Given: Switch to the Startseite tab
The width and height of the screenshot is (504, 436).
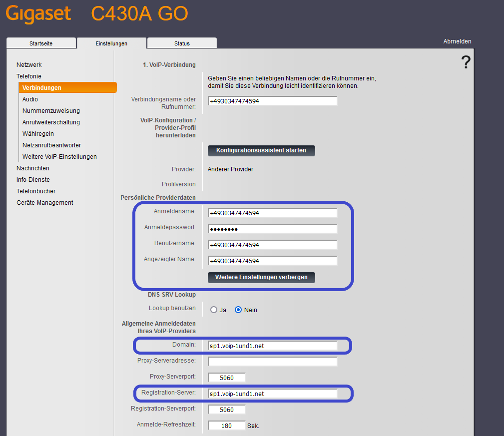Looking at the screenshot, I should point(41,43).
